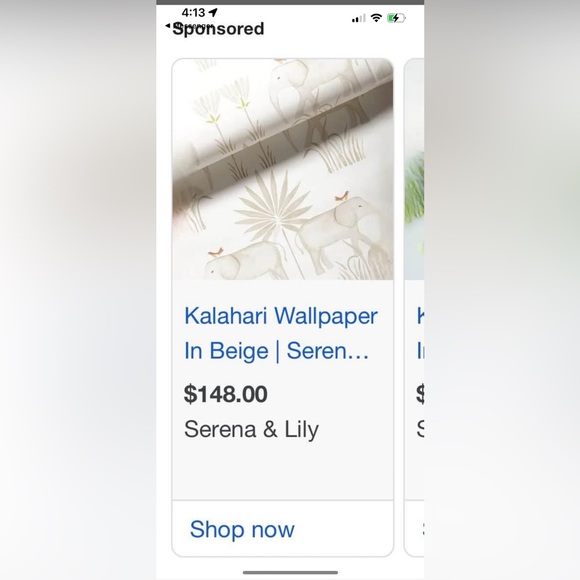Tap the back-to-previous-app arrow icon
This screenshot has width=580, height=580.
168,26
